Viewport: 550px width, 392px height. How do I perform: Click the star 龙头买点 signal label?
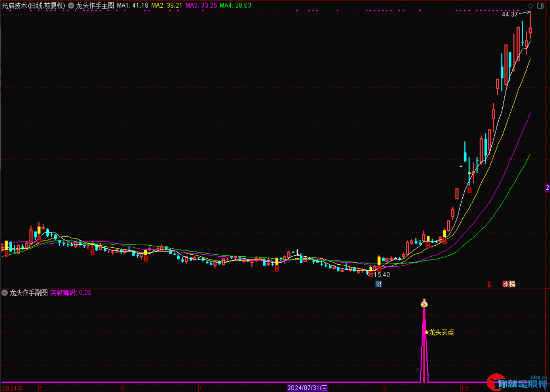click(x=439, y=332)
